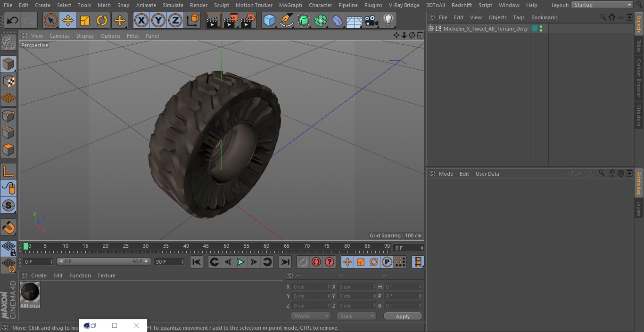Screen dimensions: 644x332
Task: Add a Light object
Action: pyautogui.click(x=388, y=21)
